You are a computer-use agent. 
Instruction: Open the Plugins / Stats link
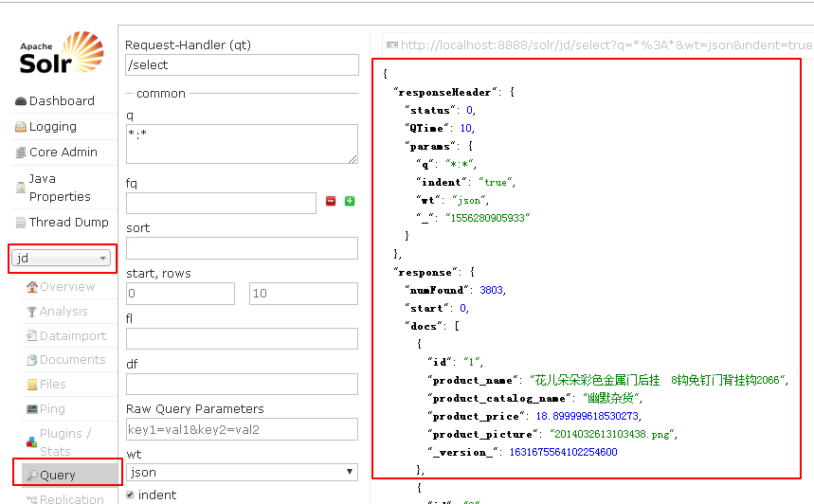pos(65,442)
